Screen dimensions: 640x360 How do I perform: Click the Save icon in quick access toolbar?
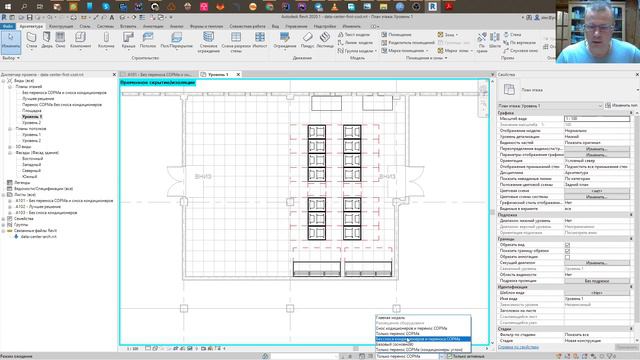29,18
